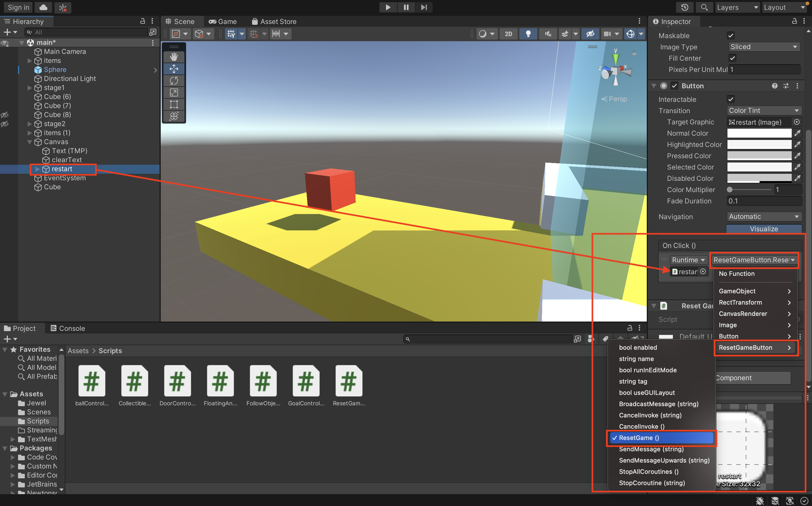The height and width of the screenshot is (506, 812).
Task: Select the Move tool
Action: pos(174,69)
